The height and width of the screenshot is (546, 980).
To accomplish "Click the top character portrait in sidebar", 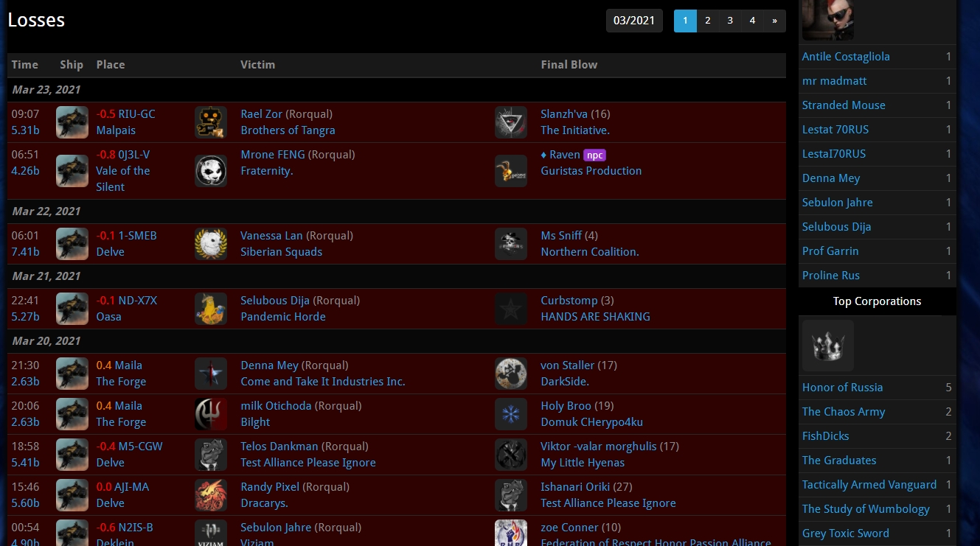I will click(827, 19).
